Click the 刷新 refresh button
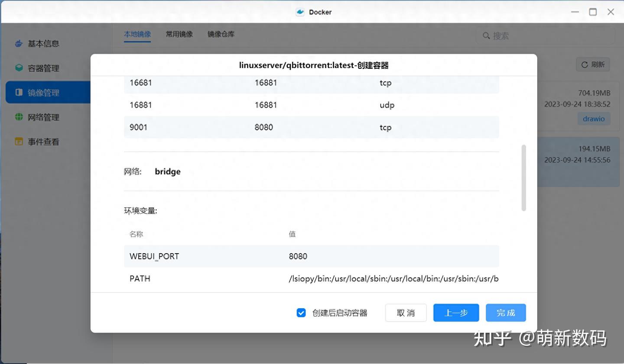The image size is (624, 364). pyautogui.click(x=592, y=64)
